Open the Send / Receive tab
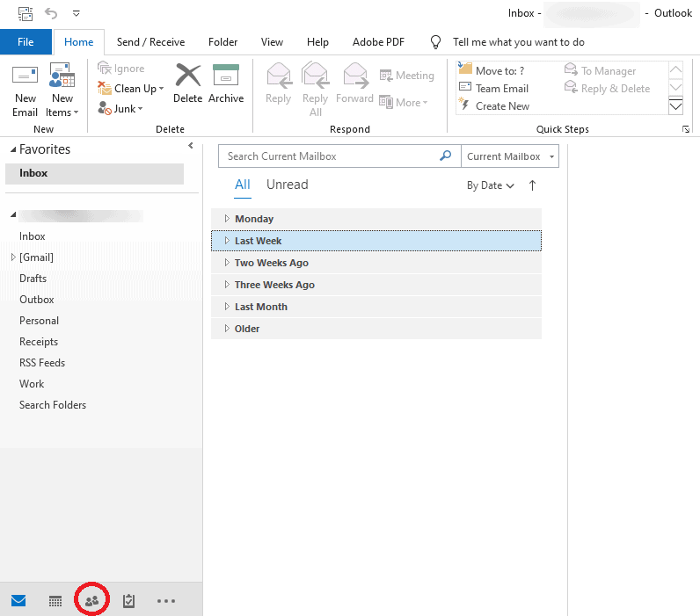 click(x=150, y=42)
